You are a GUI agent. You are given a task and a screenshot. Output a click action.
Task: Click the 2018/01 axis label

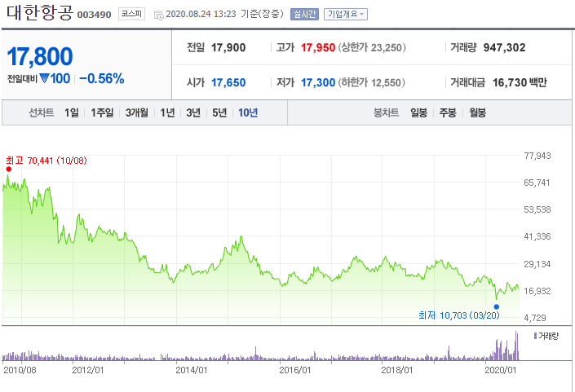[396, 370]
